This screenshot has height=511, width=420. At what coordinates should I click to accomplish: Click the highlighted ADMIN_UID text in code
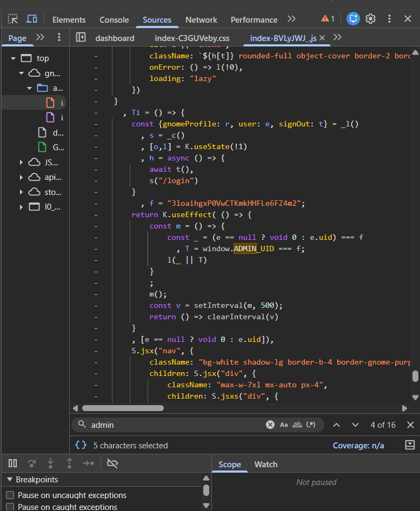pyautogui.click(x=254, y=248)
